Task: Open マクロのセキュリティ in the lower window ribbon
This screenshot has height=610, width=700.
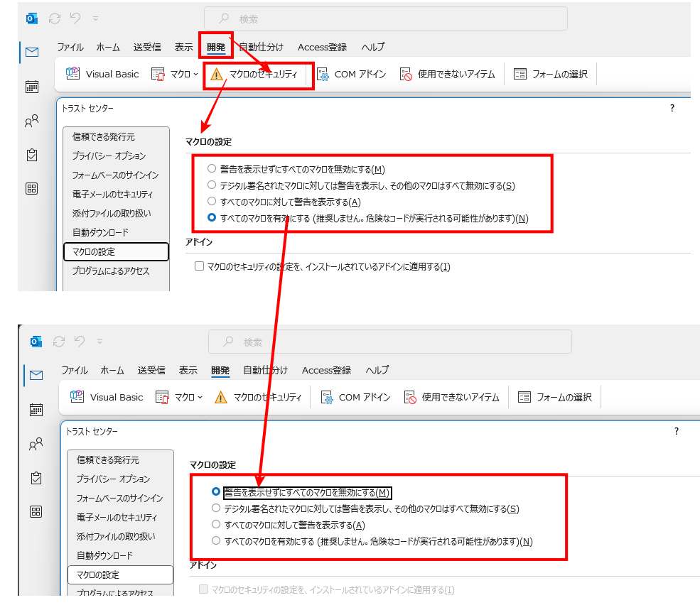Action: click(x=259, y=397)
